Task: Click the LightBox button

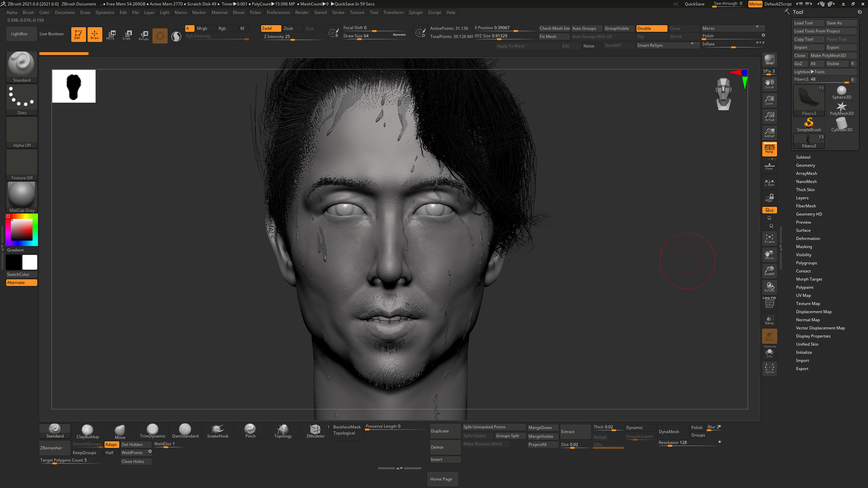Action: pos(19,34)
